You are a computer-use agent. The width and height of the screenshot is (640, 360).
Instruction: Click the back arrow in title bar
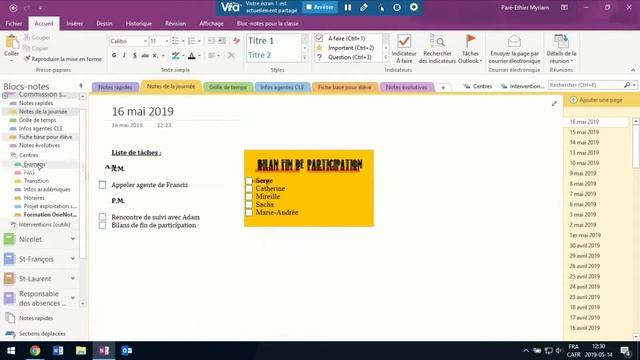click(x=13, y=8)
